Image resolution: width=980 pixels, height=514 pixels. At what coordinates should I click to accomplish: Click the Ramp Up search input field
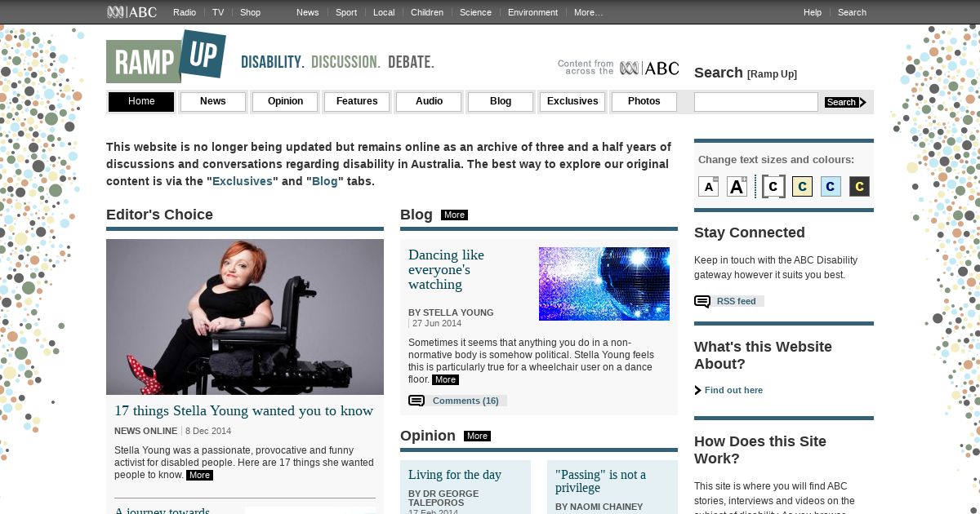point(756,102)
